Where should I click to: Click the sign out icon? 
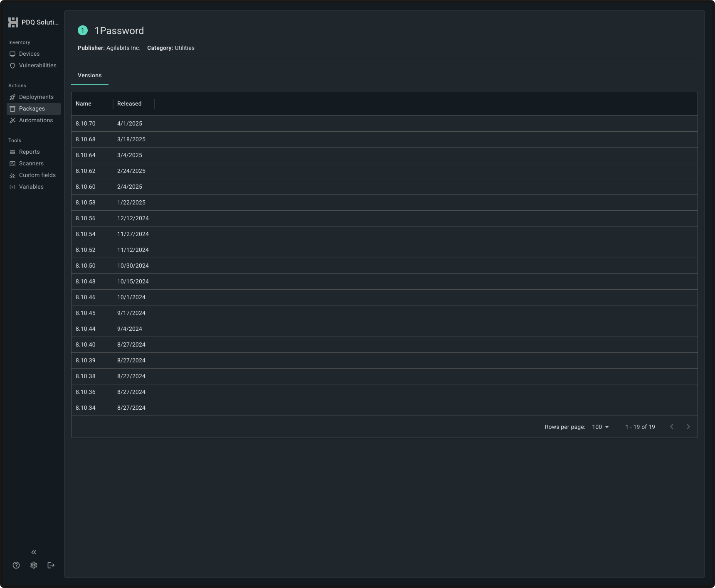pyautogui.click(x=51, y=565)
